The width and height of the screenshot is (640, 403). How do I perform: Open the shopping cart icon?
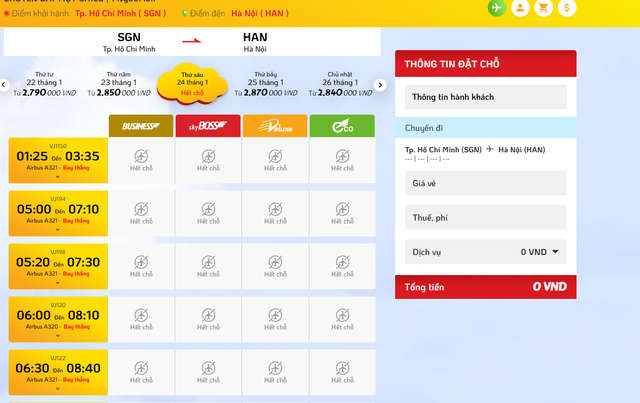tap(543, 7)
